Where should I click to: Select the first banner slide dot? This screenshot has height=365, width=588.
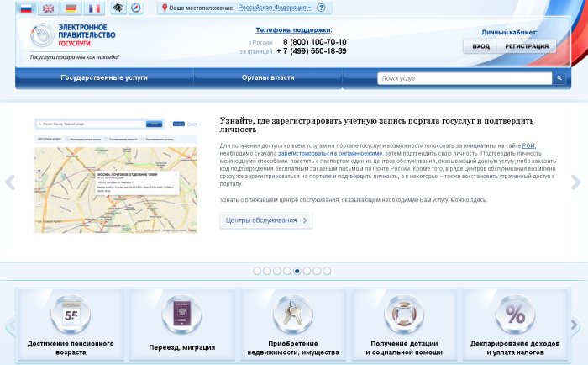257,271
